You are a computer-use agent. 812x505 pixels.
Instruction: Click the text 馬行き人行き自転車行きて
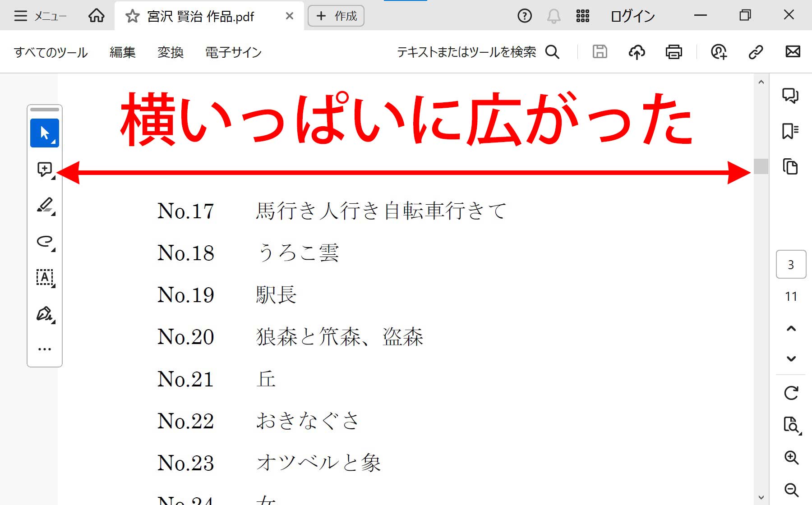point(381,211)
